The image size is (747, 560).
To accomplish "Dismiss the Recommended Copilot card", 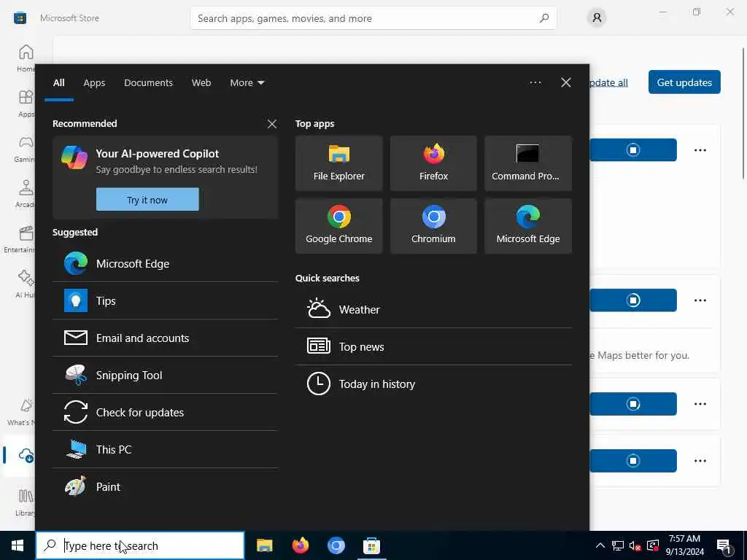I will point(271,124).
